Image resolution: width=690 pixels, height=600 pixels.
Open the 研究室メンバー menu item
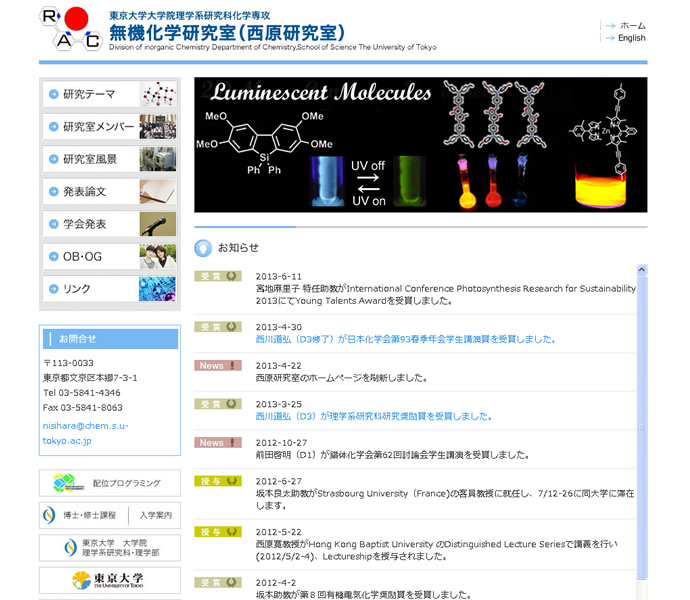pyautogui.click(x=110, y=127)
